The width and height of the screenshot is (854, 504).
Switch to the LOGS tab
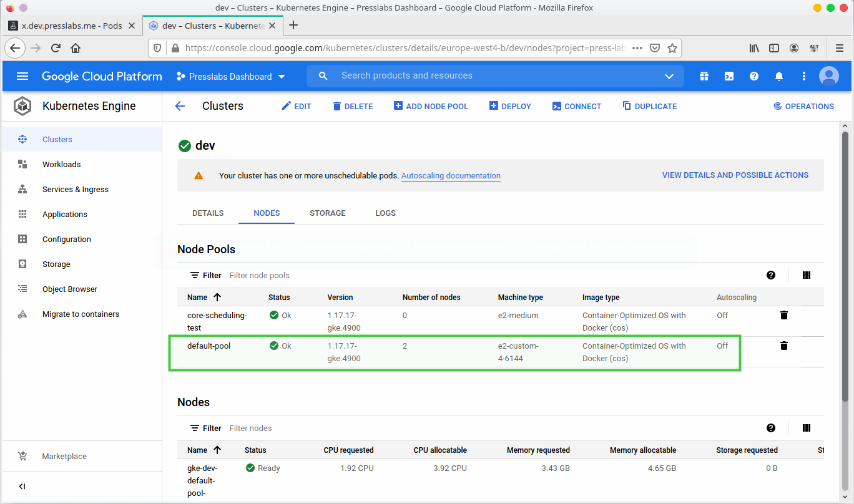pyautogui.click(x=385, y=213)
